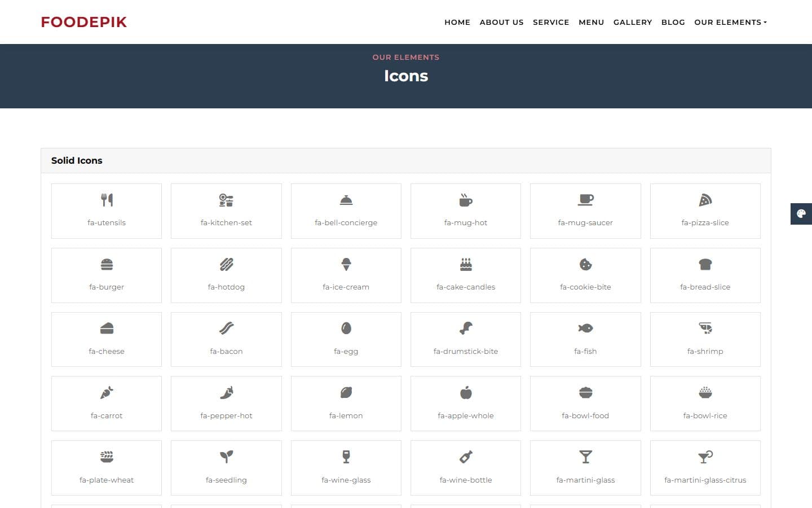Select the fa-cake-candles icon
The height and width of the screenshot is (508, 812).
(466, 264)
